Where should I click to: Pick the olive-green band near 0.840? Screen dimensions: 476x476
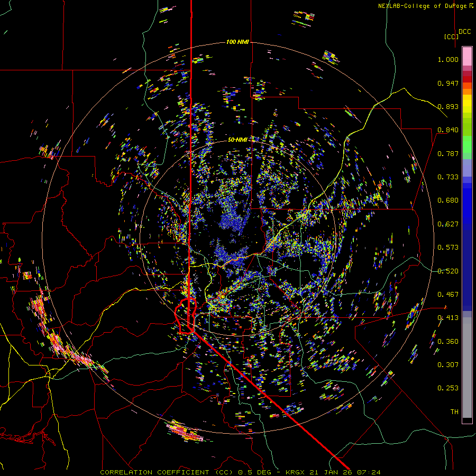[467, 127]
